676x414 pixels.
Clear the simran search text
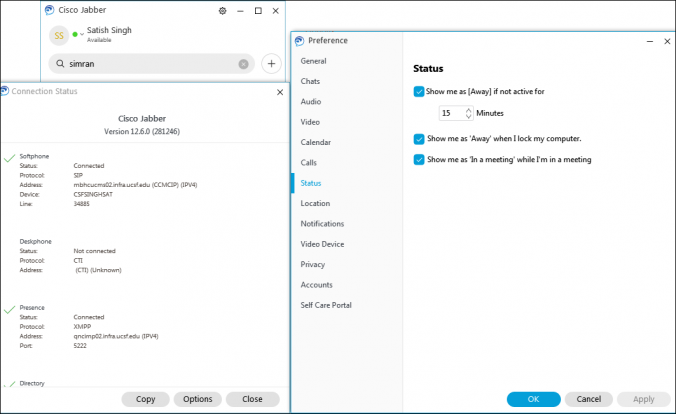[244, 64]
